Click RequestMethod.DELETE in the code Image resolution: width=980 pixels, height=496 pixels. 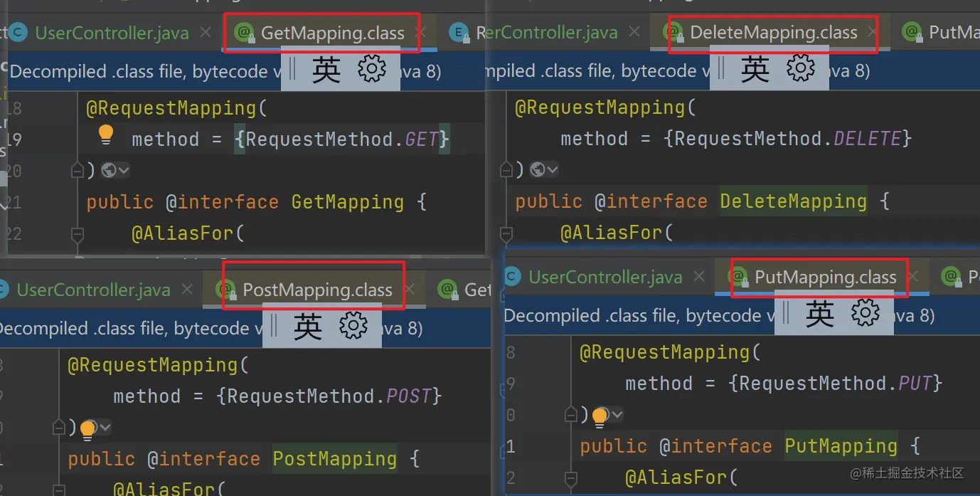pyautogui.click(x=788, y=138)
